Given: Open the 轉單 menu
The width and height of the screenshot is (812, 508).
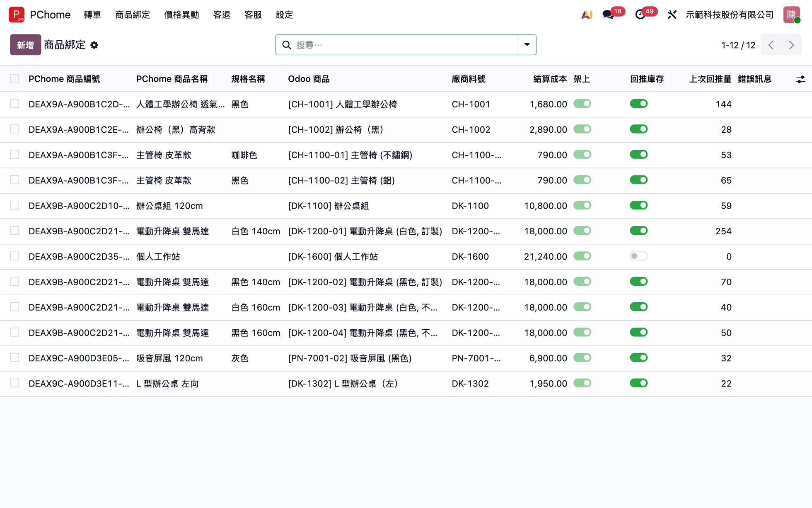Looking at the screenshot, I should tap(92, 15).
